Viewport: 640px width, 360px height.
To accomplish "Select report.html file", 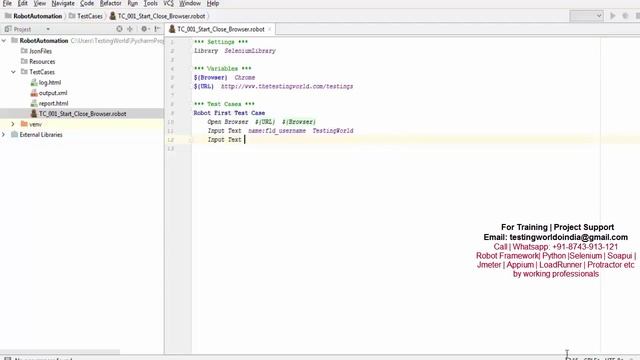I will pos(53,103).
